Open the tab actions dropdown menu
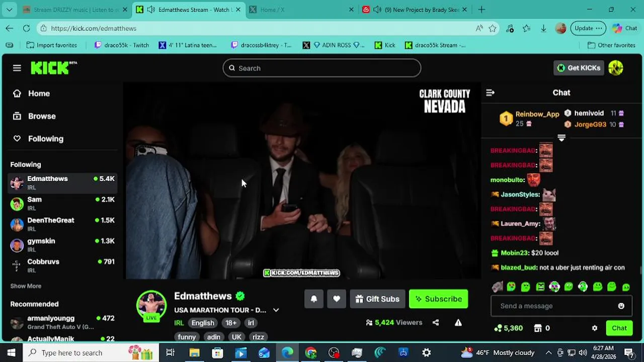644x362 pixels. point(10,10)
